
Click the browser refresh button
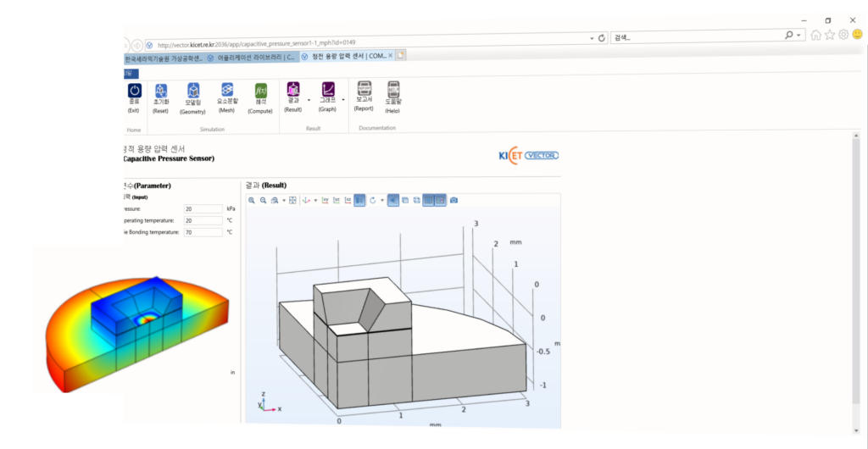(602, 38)
